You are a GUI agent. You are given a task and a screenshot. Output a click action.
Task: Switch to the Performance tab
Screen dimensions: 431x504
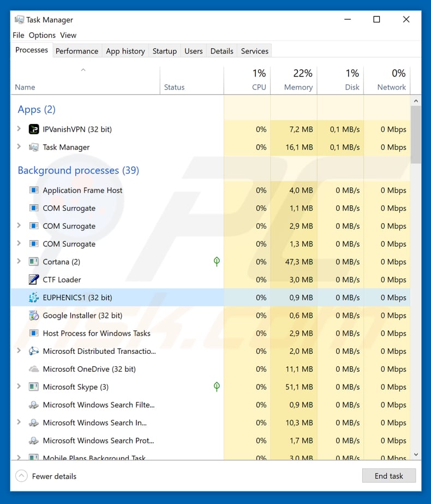(x=77, y=51)
